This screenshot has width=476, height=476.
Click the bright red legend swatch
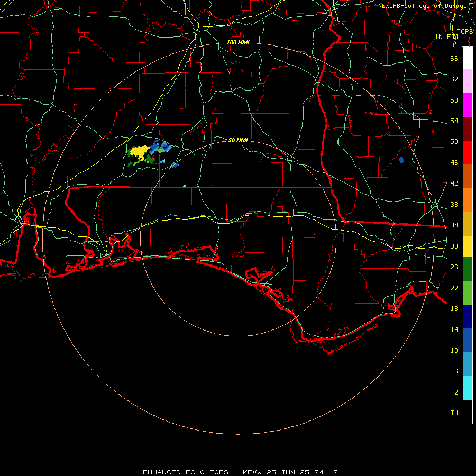[x=467, y=152]
